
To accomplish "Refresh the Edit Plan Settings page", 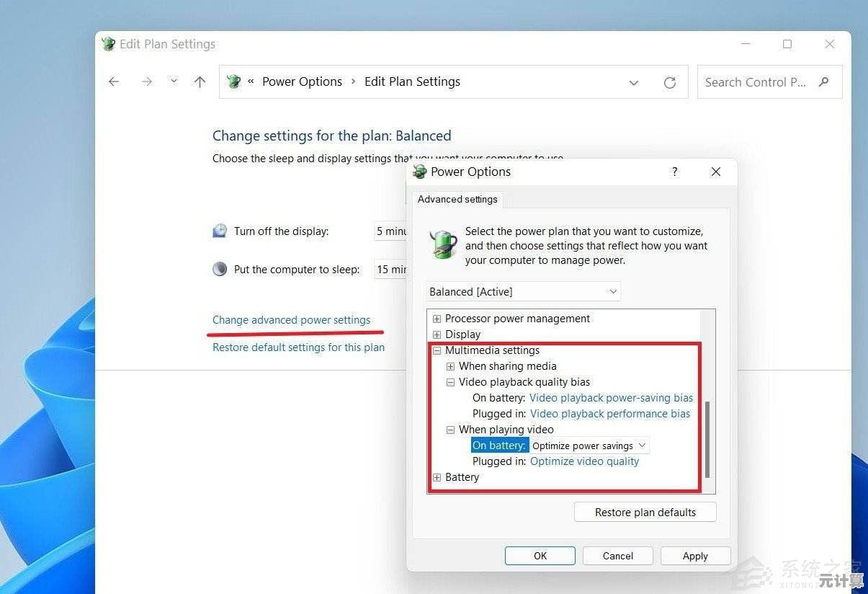I will coord(670,83).
